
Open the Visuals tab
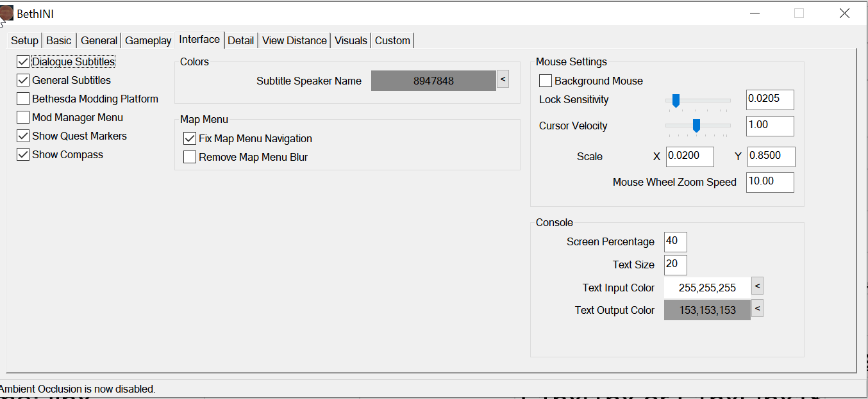click(x=351, y=41)
